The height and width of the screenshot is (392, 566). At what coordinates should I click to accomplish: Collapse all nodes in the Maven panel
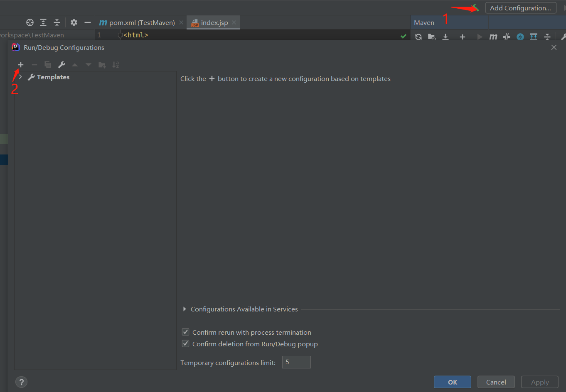548,37
